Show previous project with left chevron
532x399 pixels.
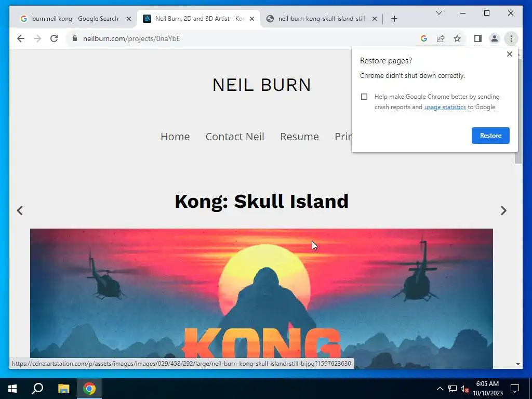coord(20,211)
